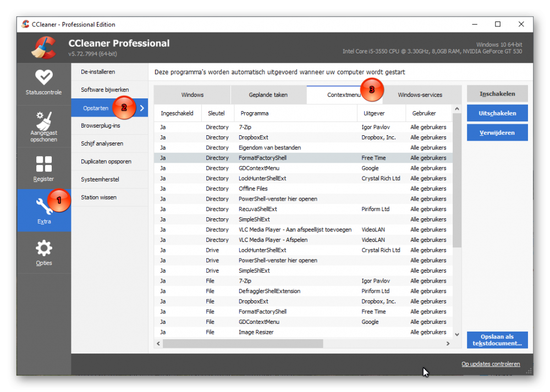This screenshot has height=392, width=550.
Task: Click the Extra wrench icon
Action: click(x=44, y=207)
